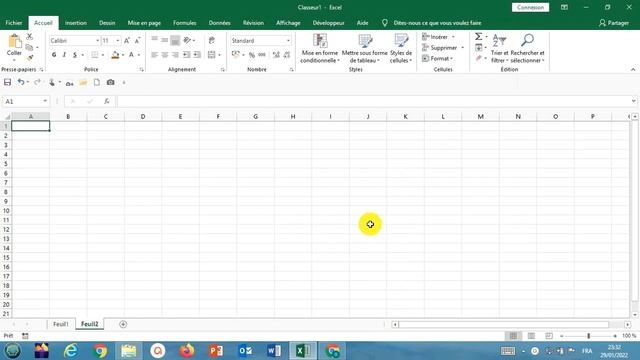Open Rechercher et sélectionner menu

coord(527,48)
